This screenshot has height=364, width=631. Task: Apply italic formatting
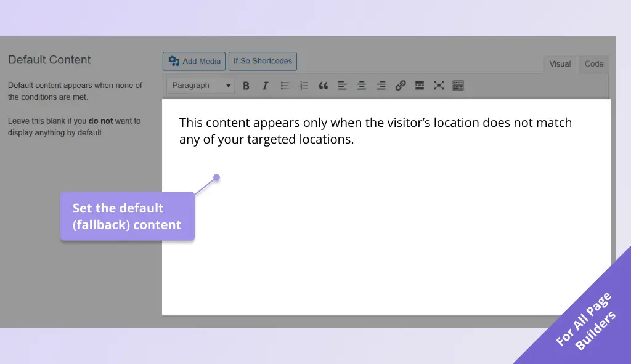coord(265,86)
